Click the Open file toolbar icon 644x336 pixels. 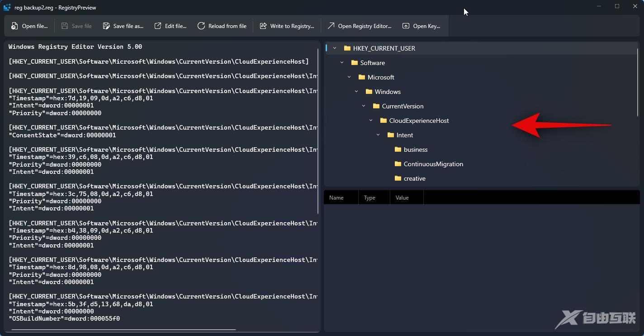15,26
